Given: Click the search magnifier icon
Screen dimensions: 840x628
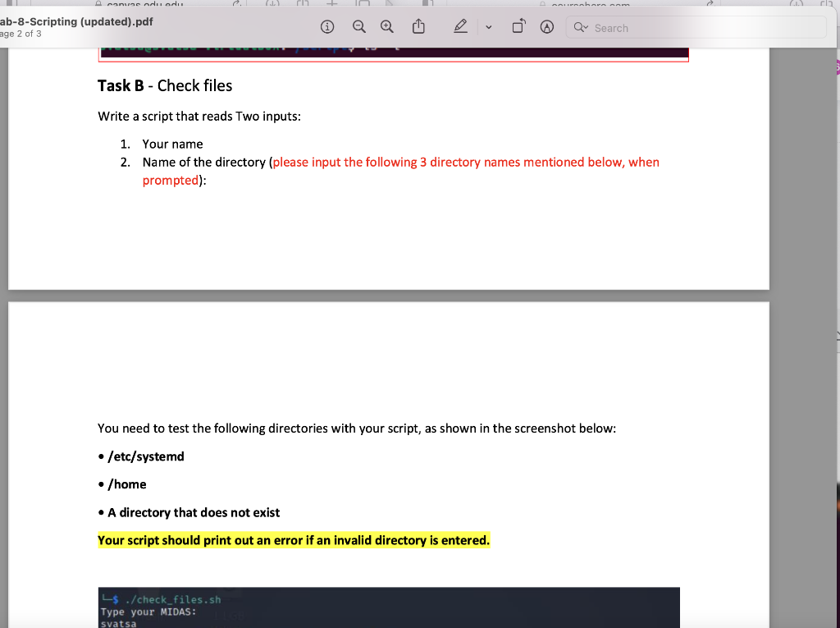Looking at the screenshot, I should 577,27.
